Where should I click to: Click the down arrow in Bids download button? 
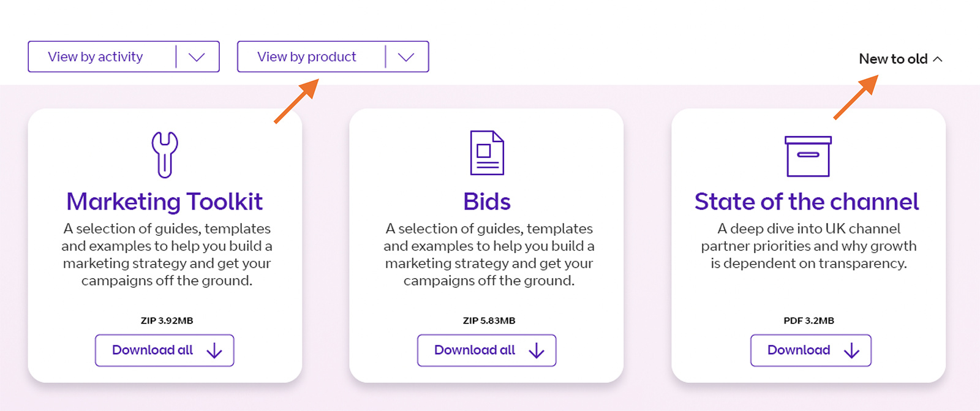537,351
